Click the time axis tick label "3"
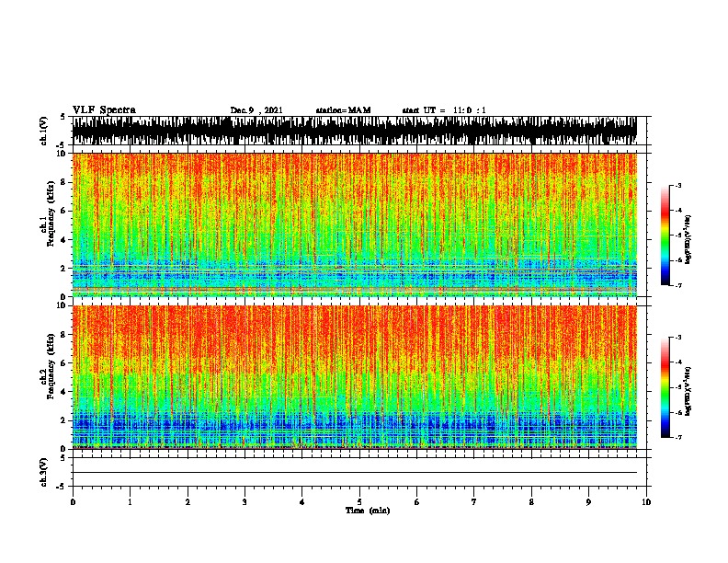The image size is (728, 563). (245, 502)
